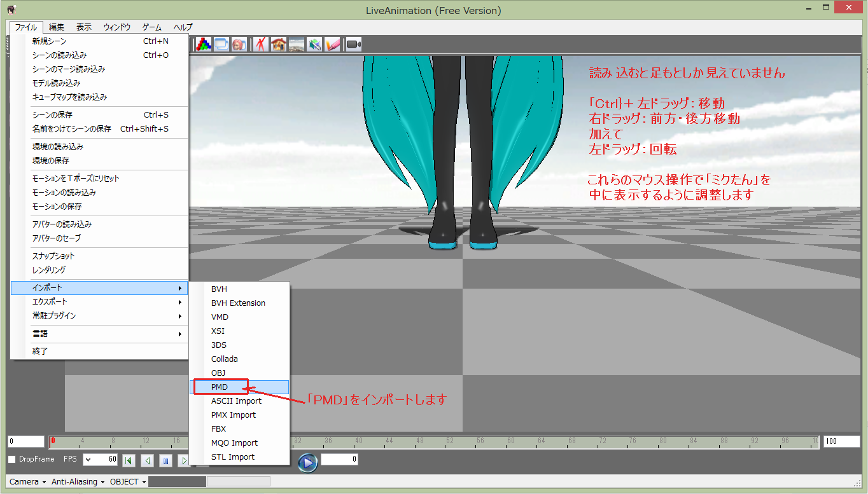
Task: Select レンダリング menu entry
Action: point(99,270)
